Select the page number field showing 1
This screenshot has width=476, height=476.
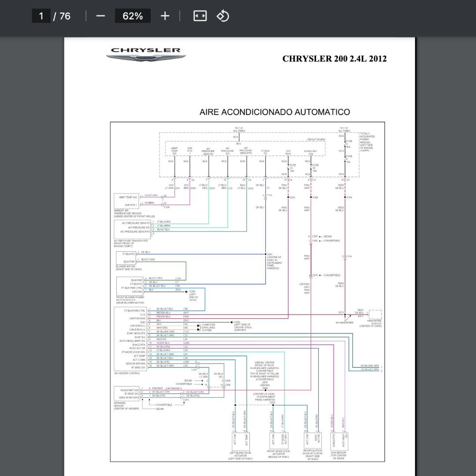coord(41,16)
